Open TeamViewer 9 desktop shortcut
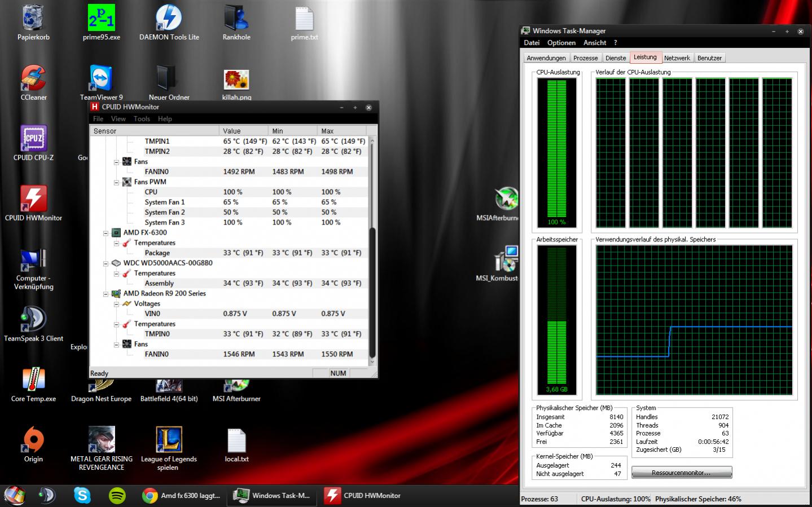 [x=101, y=83]
